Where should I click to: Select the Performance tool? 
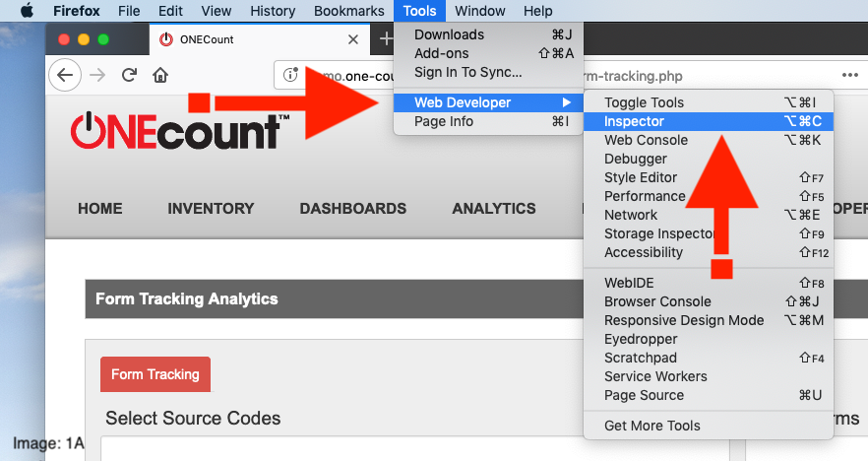709,196
